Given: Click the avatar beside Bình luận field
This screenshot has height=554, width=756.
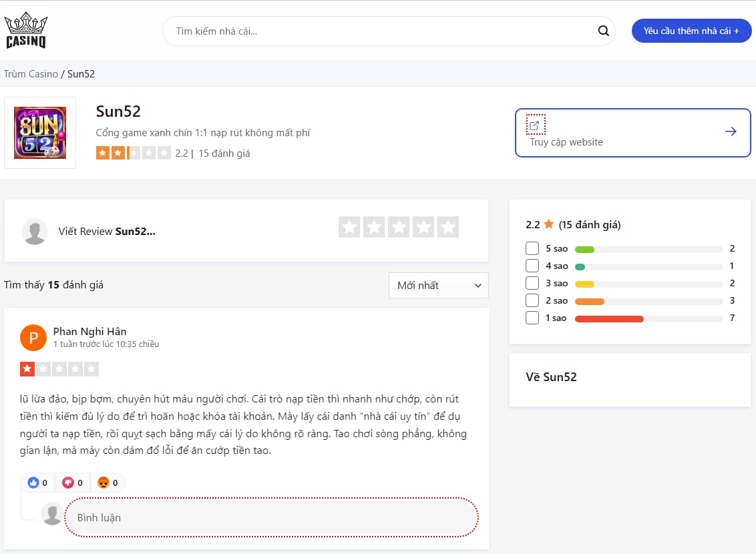Looking at the screenshot, I should [x=52, y=514].
